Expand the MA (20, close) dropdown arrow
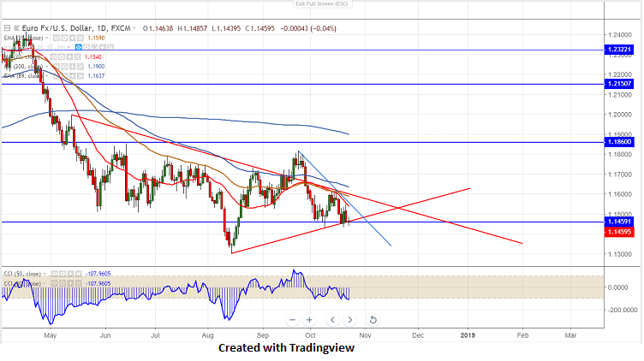 pos(45,57)
